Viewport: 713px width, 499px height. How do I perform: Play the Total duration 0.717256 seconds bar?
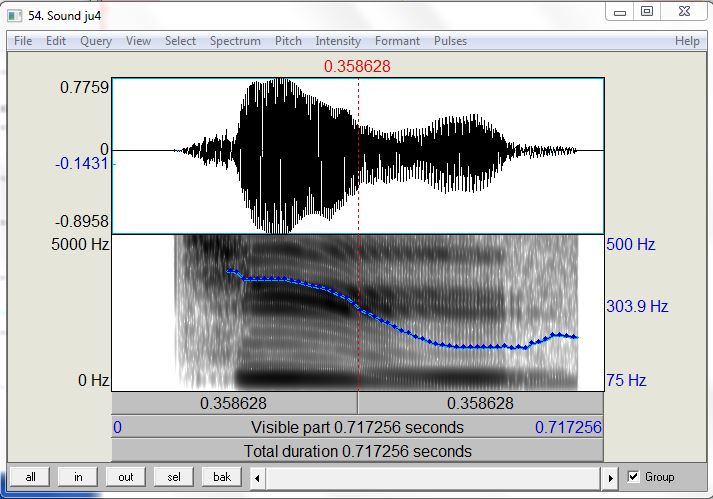(x=357, y=451)
